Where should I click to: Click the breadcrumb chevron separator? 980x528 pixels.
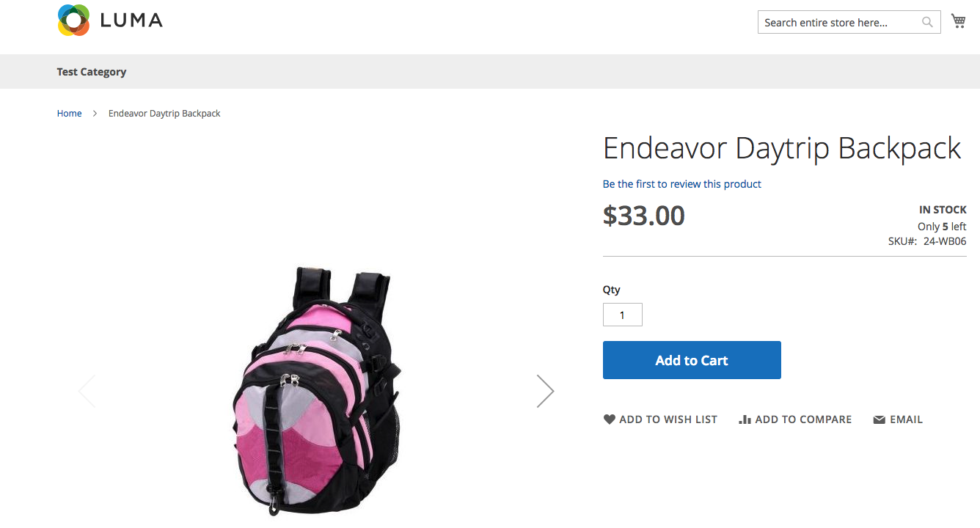pyautogui.click(x=95, y=114)
